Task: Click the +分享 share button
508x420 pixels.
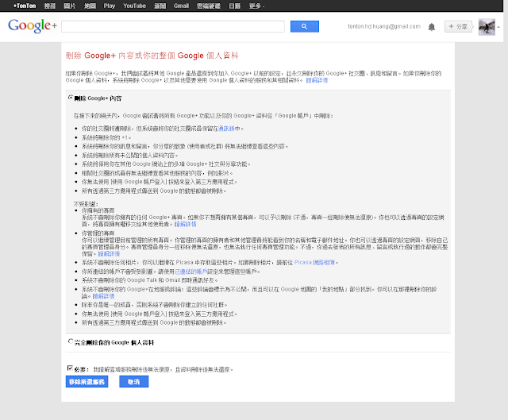Action: click(458, 26)
